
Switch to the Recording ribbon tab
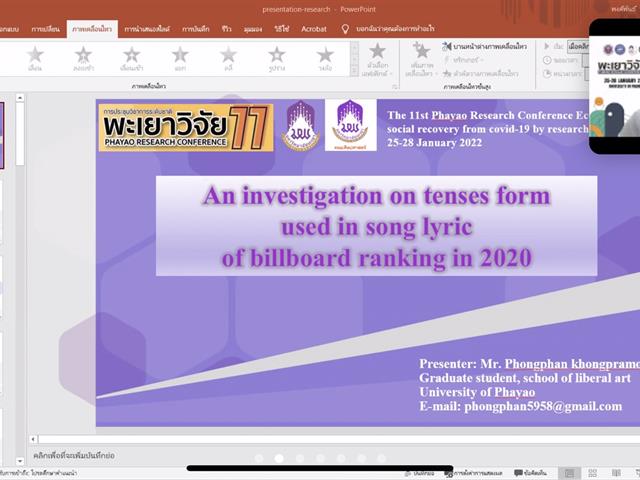(196, 29)
